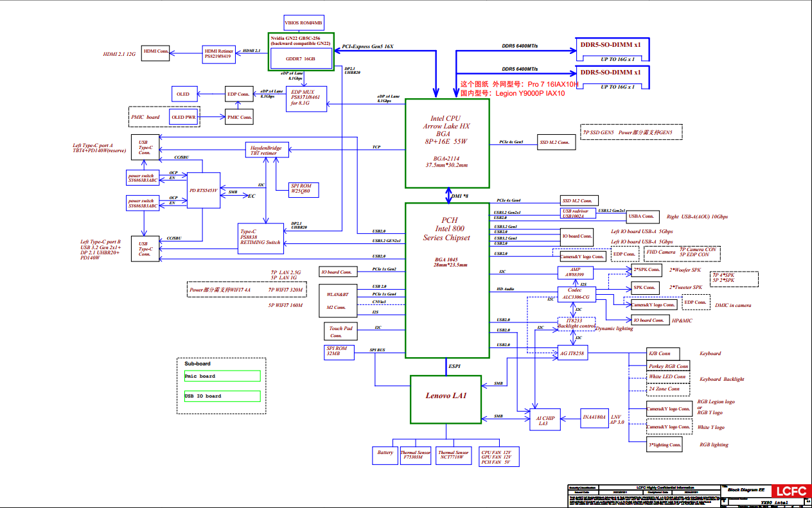Select the 24 Zone Conn box

click(667, 389)
